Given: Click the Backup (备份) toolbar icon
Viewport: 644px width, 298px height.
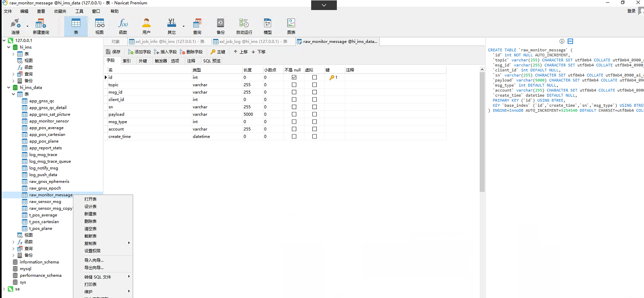Looking at the screenshot, I should 220,26.
